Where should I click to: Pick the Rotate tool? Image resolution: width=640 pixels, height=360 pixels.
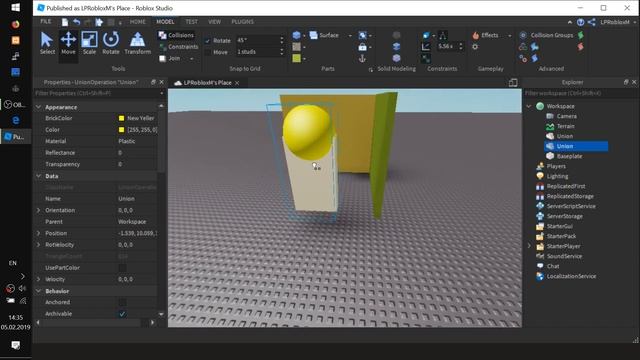111,43
